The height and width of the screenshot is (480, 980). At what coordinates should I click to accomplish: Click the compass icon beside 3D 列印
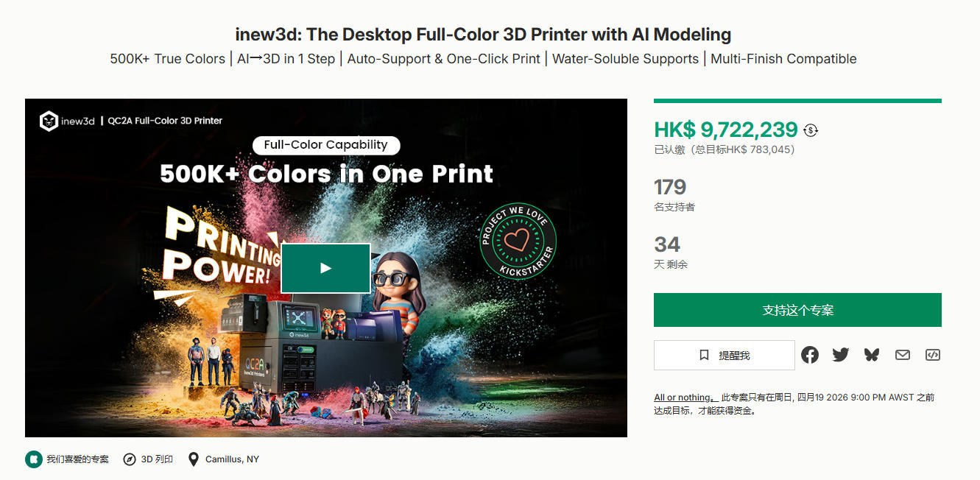pos(130,459)
